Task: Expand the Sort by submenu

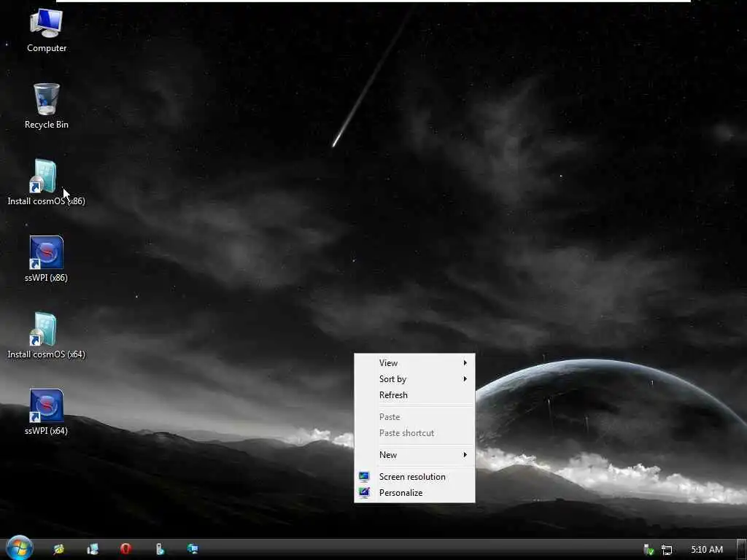Action: click(x=414, y=379)
